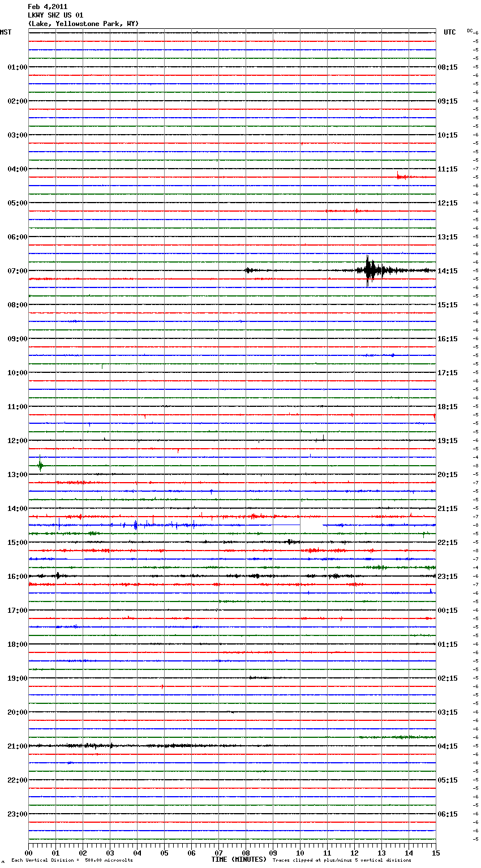Click the '10:00' MST time label
Image resolution: width=481 pixels, height=868 pixels.
(17, 373)
